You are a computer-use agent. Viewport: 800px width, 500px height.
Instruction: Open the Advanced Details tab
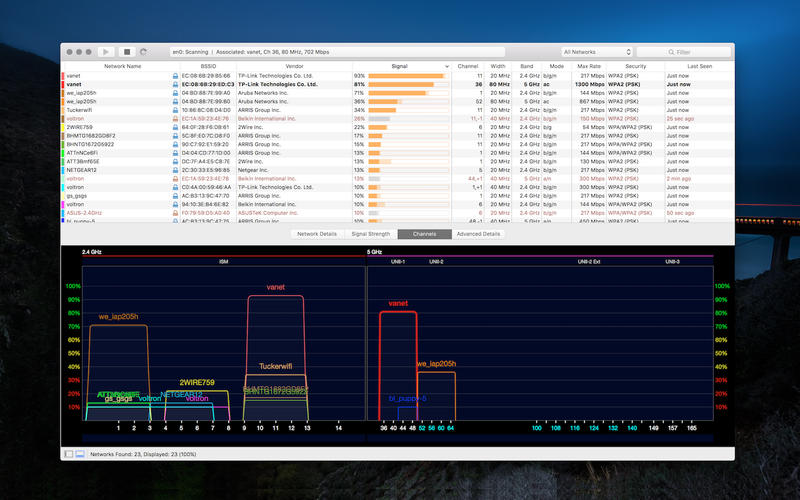click(478, 234)
